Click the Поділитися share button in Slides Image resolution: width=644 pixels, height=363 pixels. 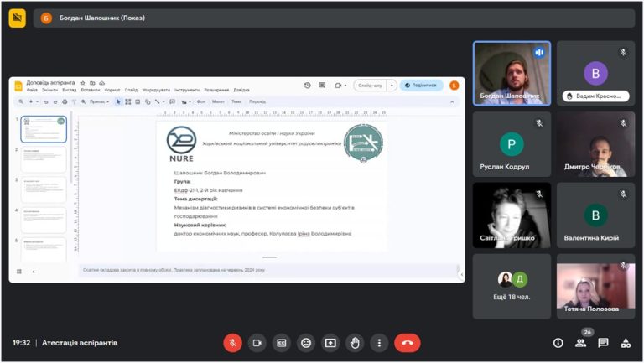[x=421, y=86]
